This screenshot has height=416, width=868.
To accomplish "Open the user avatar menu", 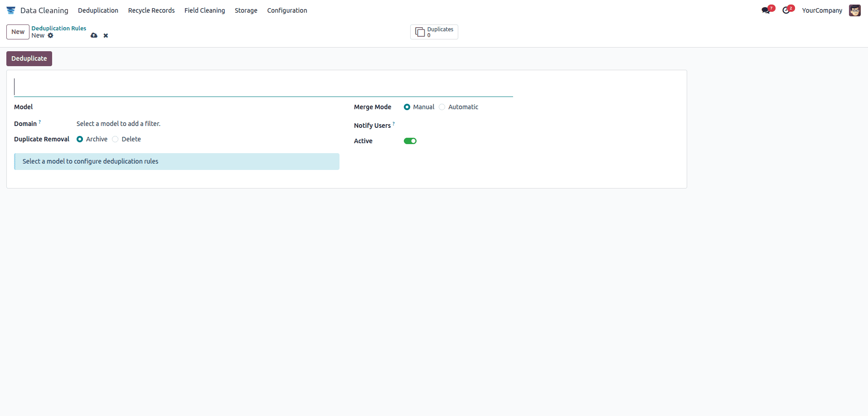I will click(x=855, y=10).
